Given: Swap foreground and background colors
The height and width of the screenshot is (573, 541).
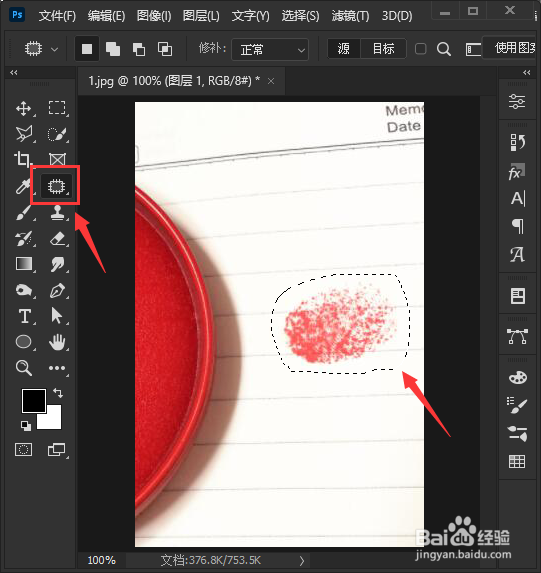Looking at the screenshot, I should [x=58, y=393].
